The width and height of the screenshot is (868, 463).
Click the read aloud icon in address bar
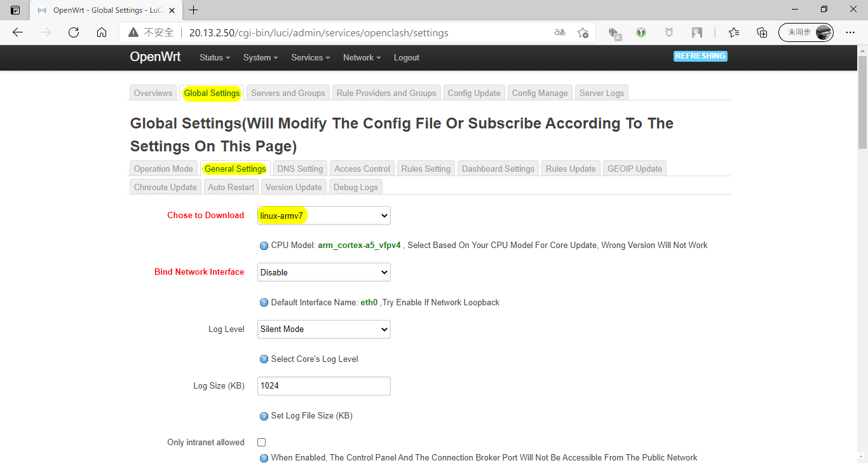560,32
